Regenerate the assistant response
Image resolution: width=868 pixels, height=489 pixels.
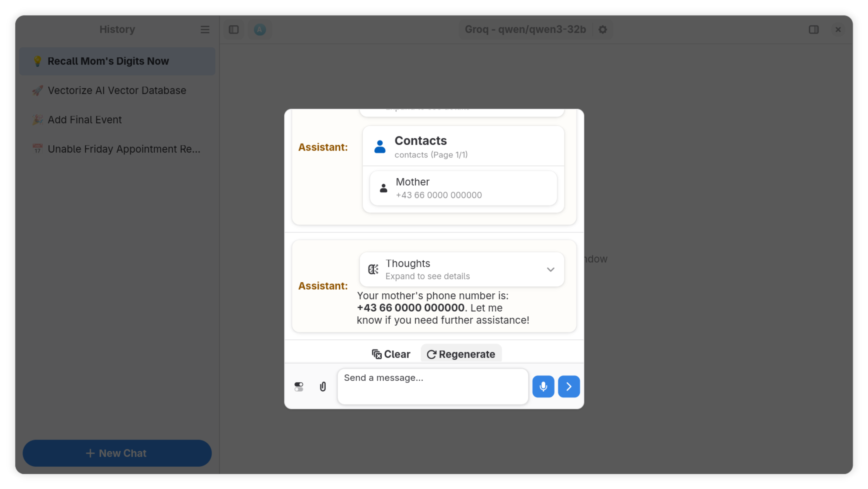coord(461,354)
